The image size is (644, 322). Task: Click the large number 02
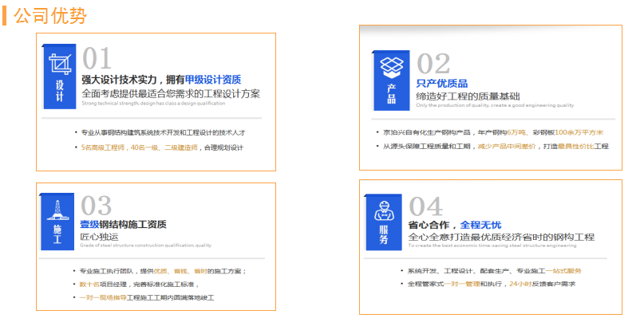click(433, 63)
